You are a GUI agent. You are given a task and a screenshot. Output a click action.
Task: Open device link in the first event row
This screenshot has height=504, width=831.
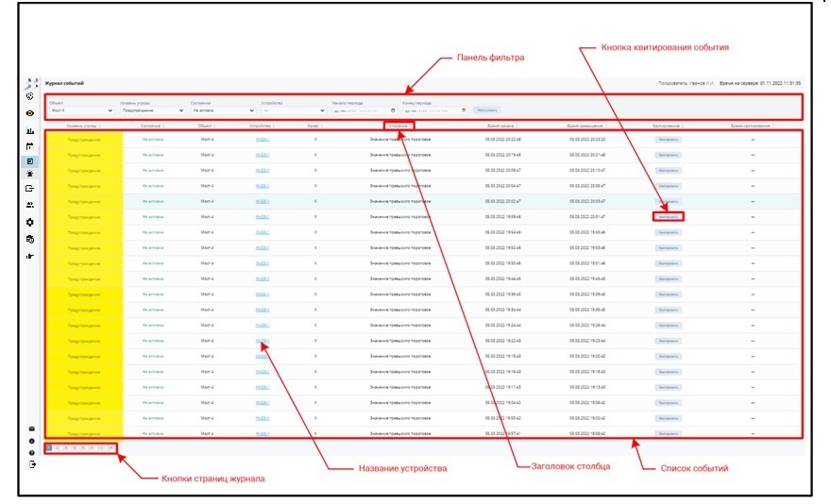coord(263,139)
